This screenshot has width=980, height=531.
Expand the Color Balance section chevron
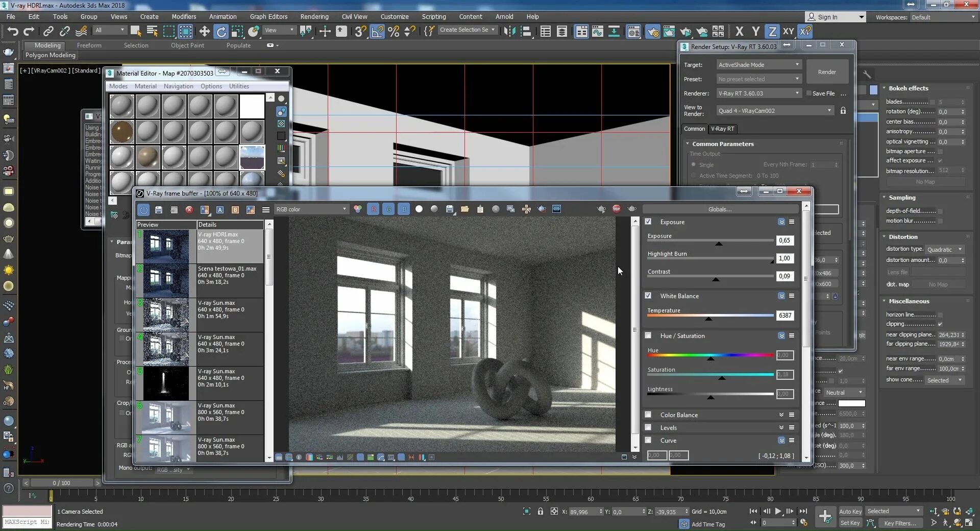(x=781, y=415)
